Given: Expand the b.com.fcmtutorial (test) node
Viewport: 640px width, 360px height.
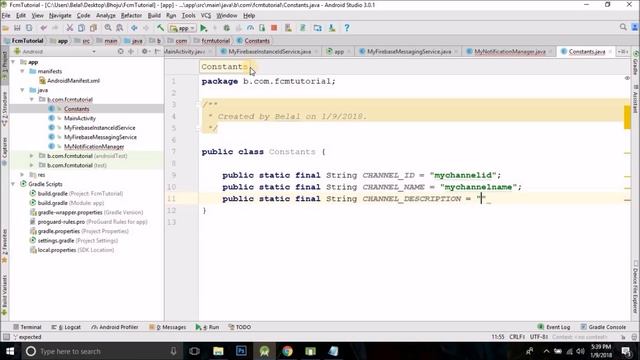Looking at the screenshot, I should pos(32,165).
